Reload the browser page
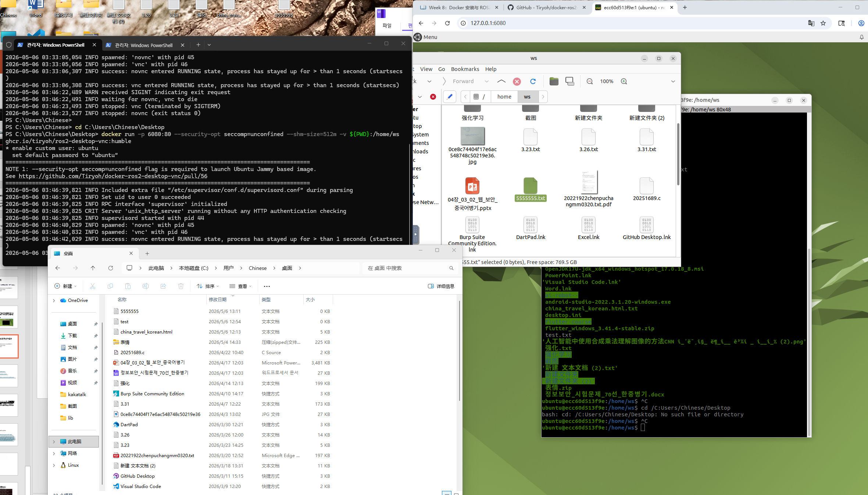This screenshot has width=868, height=495. tap(447, 23)
